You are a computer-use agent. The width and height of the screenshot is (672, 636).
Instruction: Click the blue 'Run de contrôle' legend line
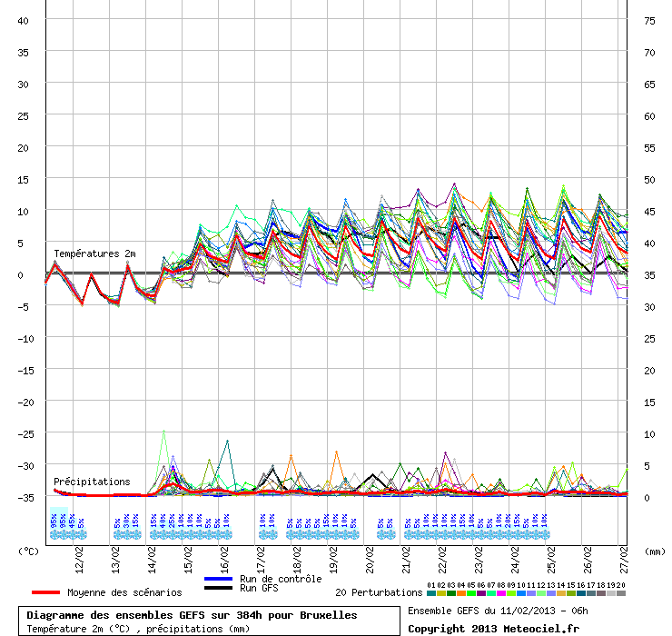pyautogui.click(x=218, y=579)
